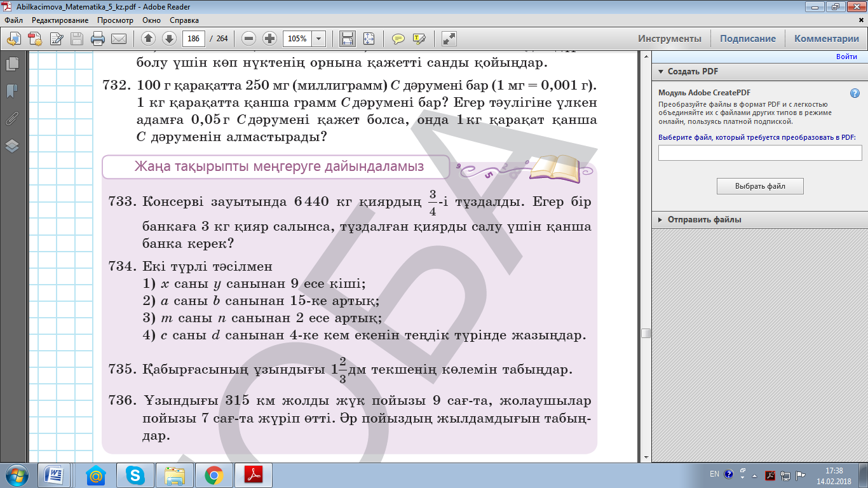Image resolution: width=868 pixels, height=488 pixels.
Task: Click exercise number 736 in the document
Action: tap(123, 401)
